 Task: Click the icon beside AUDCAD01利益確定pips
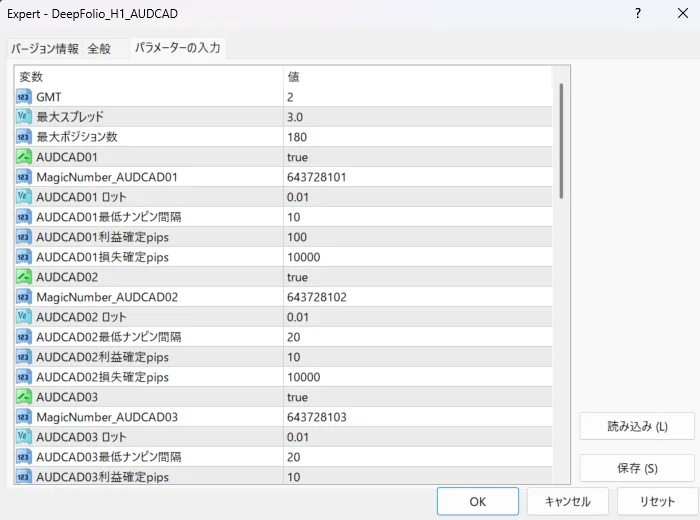[24, 237]
